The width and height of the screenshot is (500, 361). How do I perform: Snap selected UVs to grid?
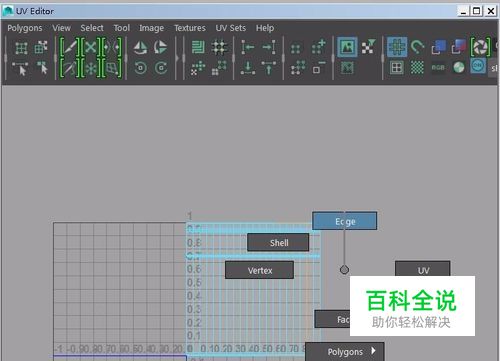220,48
